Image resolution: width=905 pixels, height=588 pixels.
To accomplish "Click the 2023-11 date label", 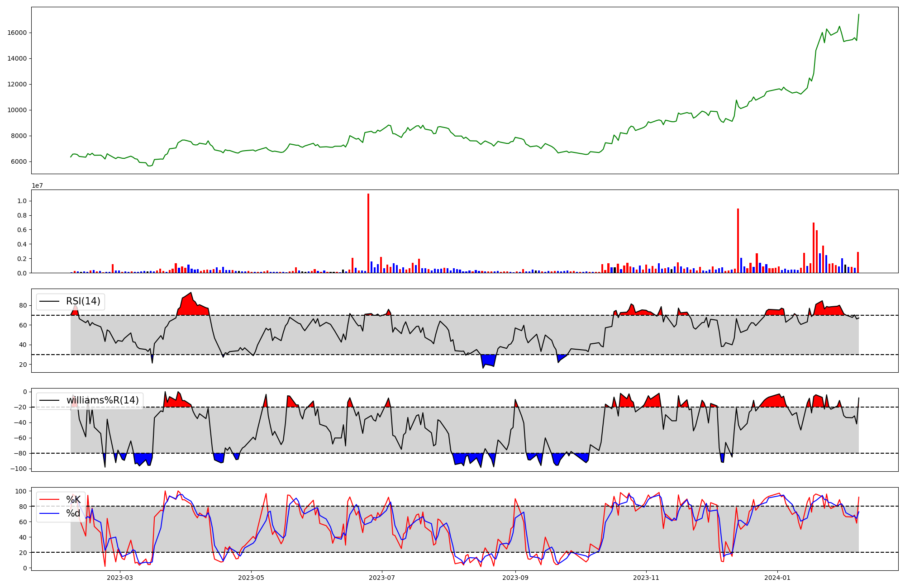I will coord(646,578).
